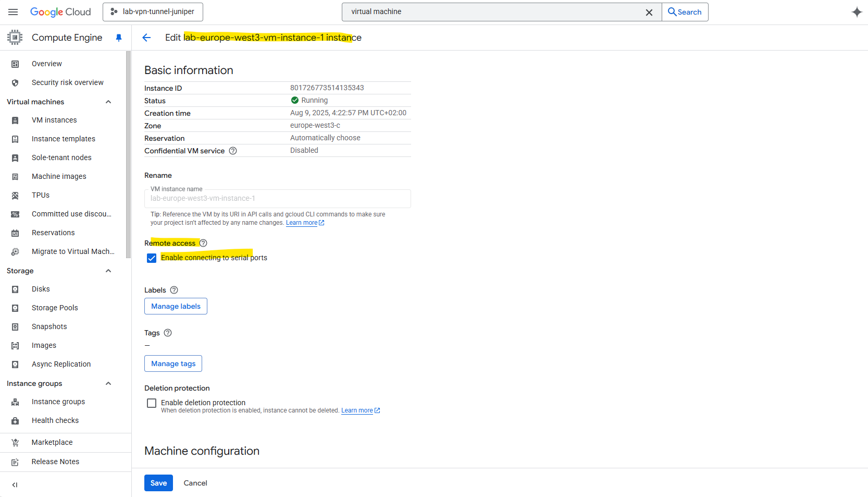Click the Instance templates sidebar icon

pos(15,139)
